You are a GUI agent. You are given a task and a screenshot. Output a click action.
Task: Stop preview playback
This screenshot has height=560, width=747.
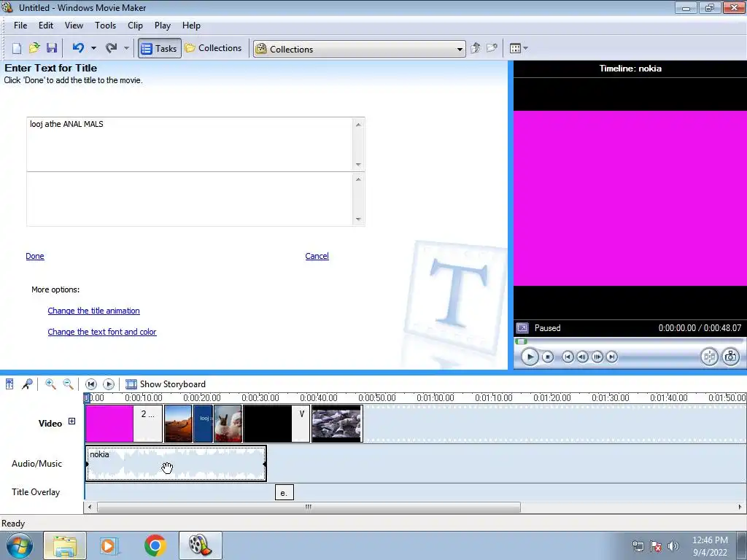(548, 357)
